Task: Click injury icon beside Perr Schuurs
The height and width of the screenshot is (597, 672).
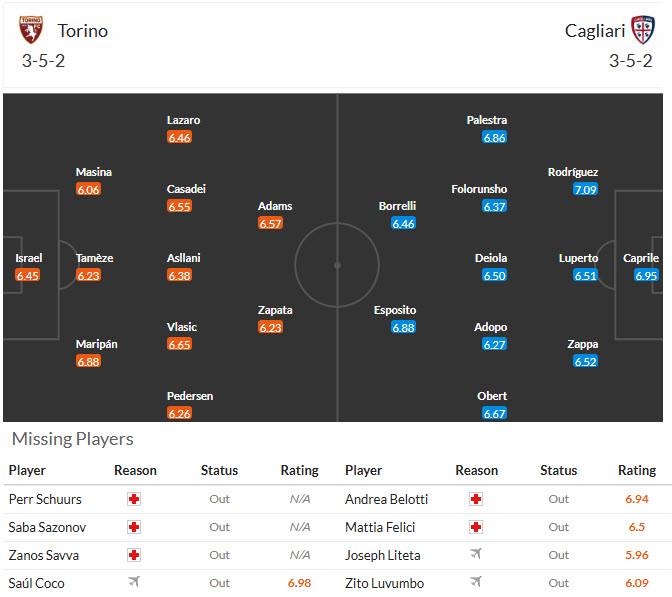Action: tap(134, 499)
